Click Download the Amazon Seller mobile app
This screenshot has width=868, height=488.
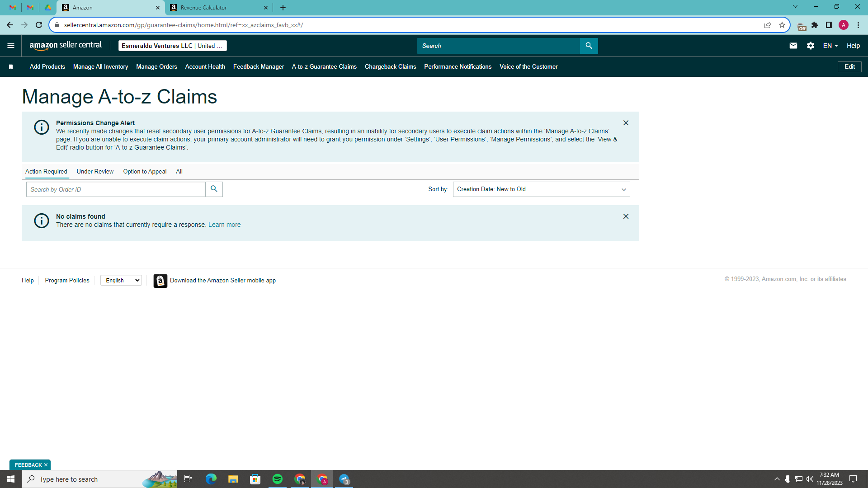pos(223,281)
